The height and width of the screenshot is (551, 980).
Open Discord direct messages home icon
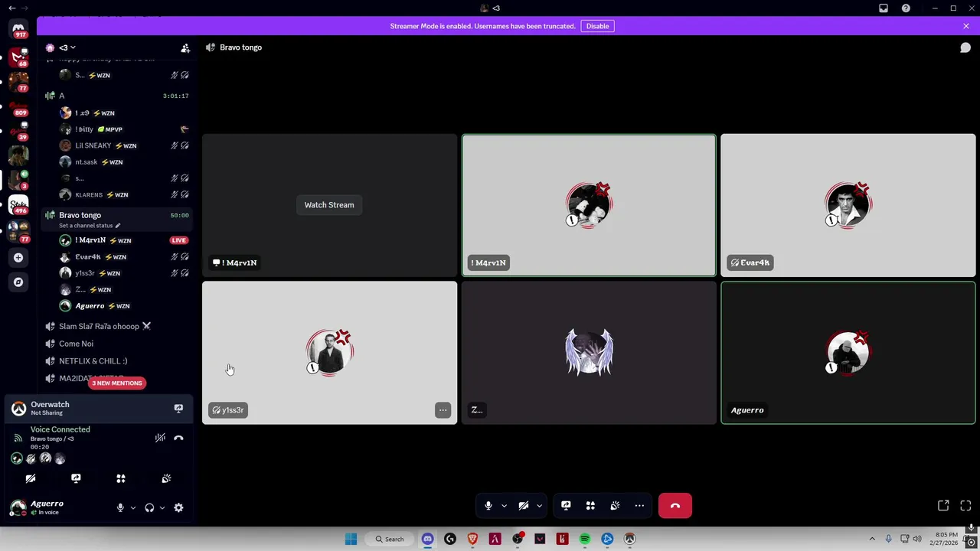pos(18,29)
